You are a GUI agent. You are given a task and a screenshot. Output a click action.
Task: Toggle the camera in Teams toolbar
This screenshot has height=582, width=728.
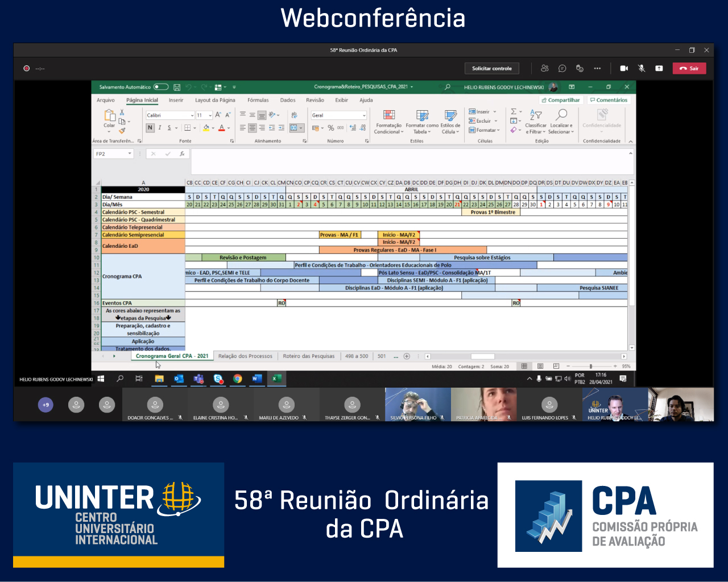624,68
